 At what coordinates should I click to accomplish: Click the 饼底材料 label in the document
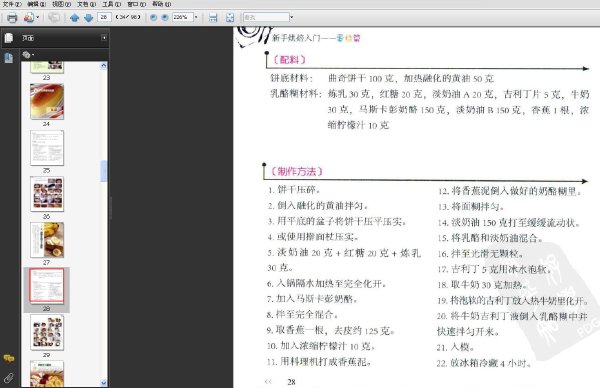(x=291, y=78)
